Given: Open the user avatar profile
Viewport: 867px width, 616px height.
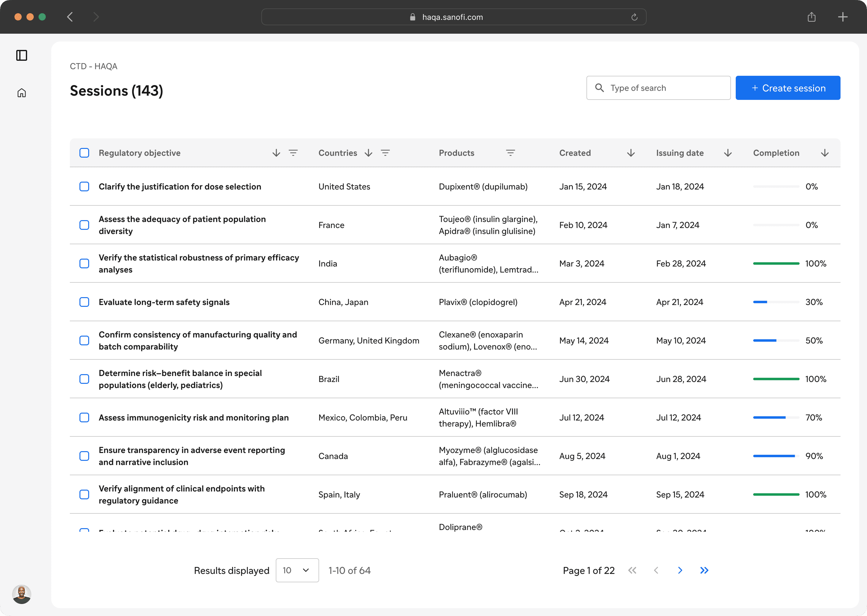Looking at the screenshot, I should [x=22, y=594].
